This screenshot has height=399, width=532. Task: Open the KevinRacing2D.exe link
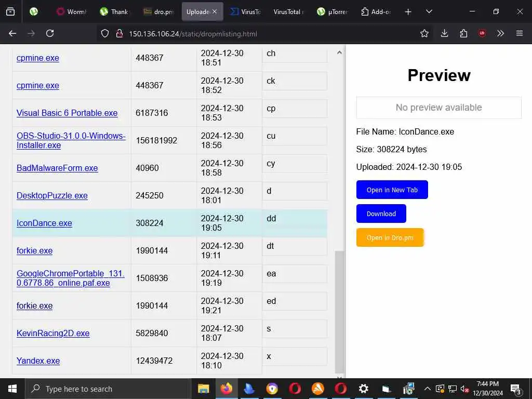point(53,333)
